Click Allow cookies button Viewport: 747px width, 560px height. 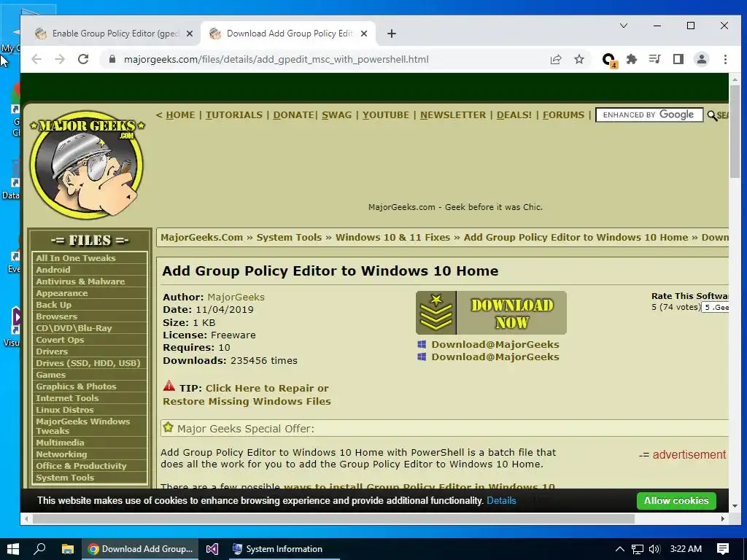pyautogui.click(x=676, y=501)
